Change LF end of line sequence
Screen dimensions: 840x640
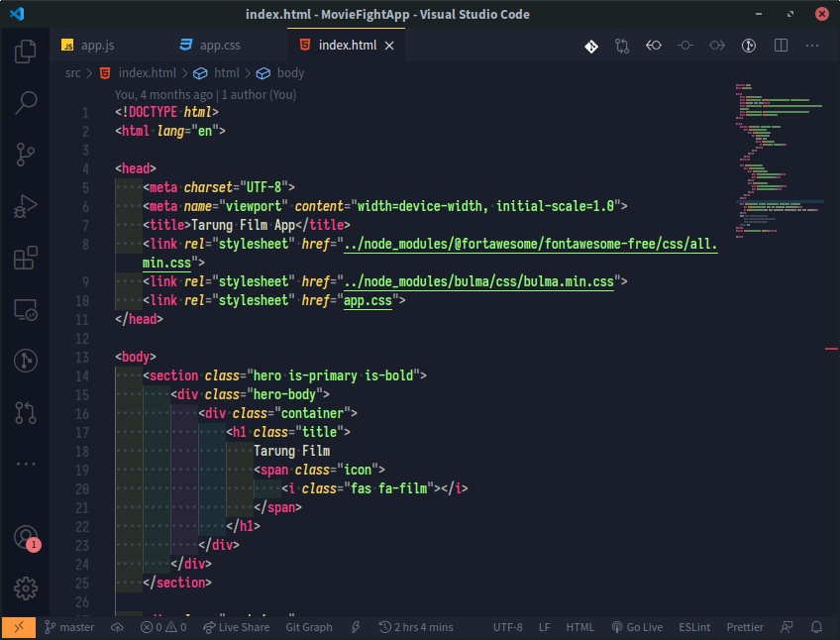[544, 627]
